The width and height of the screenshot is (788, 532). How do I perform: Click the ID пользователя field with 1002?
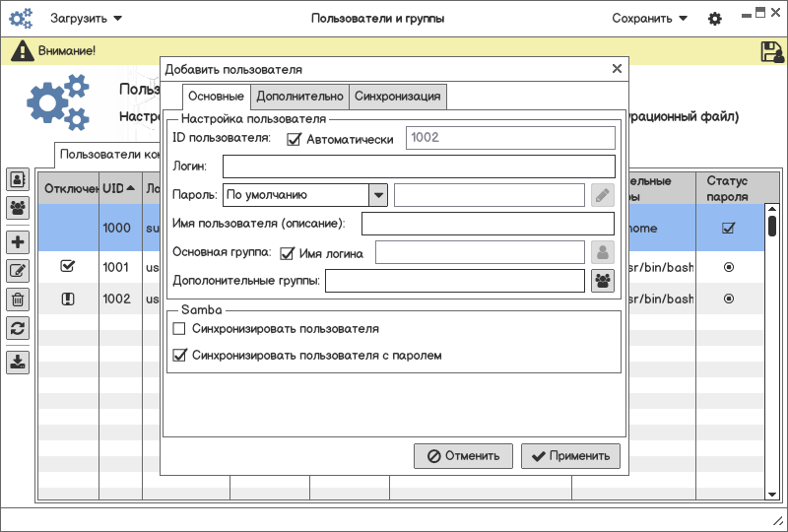(x=510, y=138)
